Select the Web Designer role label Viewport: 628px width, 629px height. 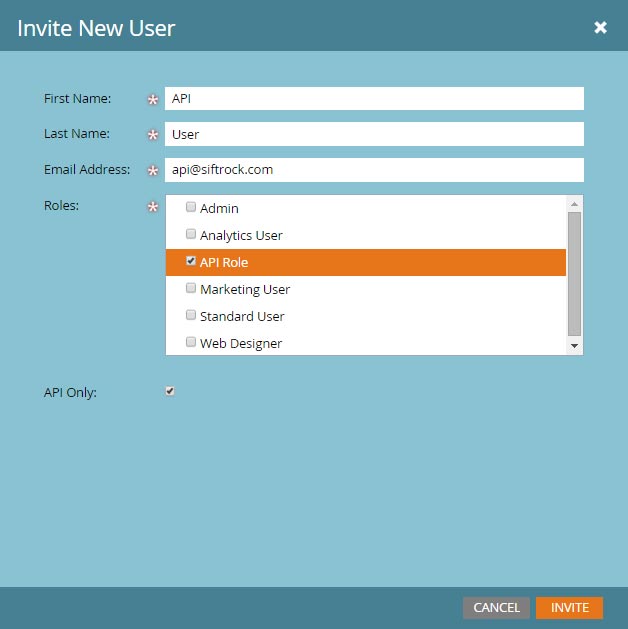pos(241,343)
